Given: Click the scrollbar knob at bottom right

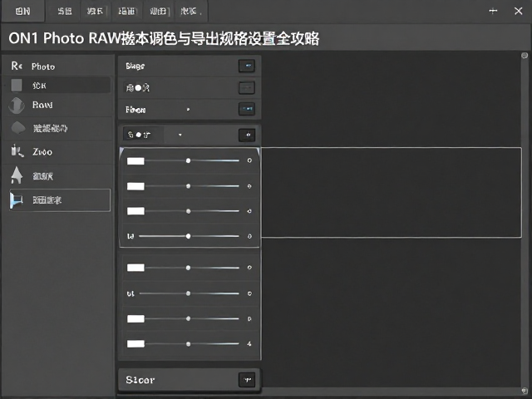Looking at the screenshot, I should pos(525,391).
